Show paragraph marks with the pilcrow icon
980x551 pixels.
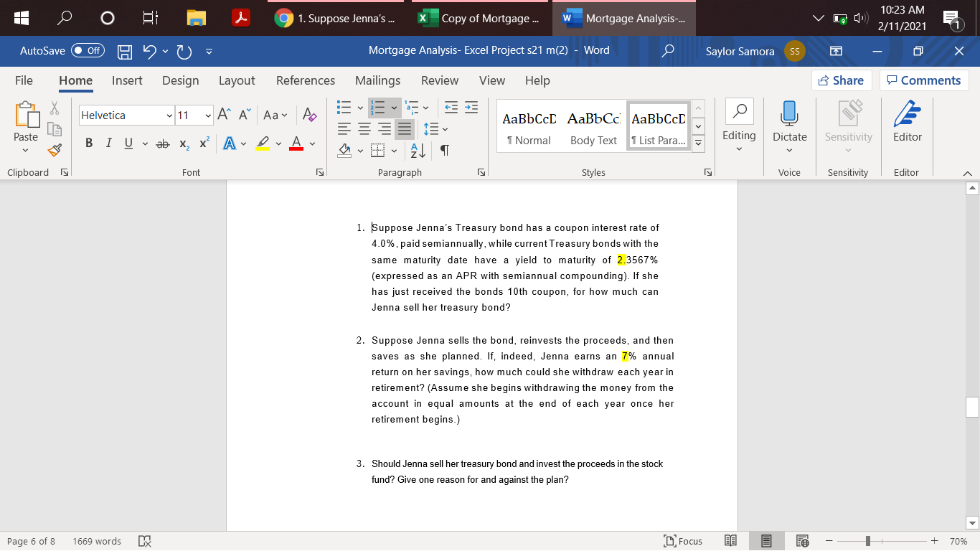(444, 151)
